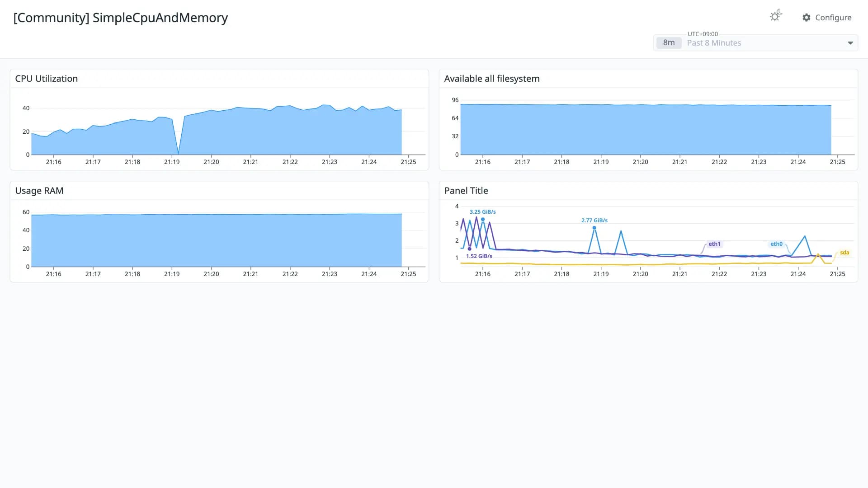This screenshot has width=868, height=488.
Task: Click the blue 2.77 GiB/s peak marker dot
Action: coord(594,228)
